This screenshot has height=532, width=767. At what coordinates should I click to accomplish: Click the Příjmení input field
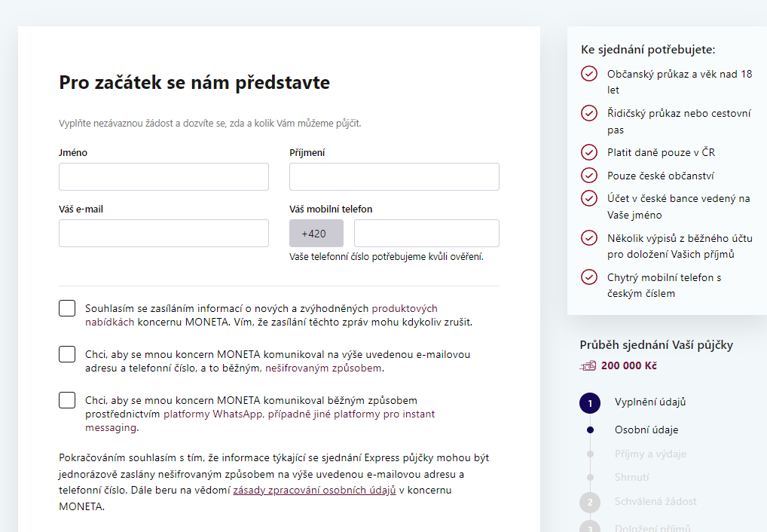pyautogui.click(x=394, y=176)
